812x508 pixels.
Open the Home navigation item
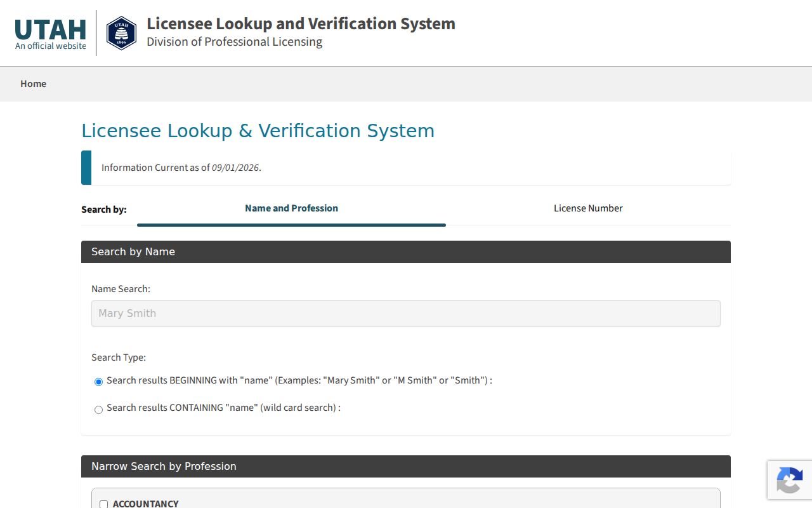coord(33,84)
